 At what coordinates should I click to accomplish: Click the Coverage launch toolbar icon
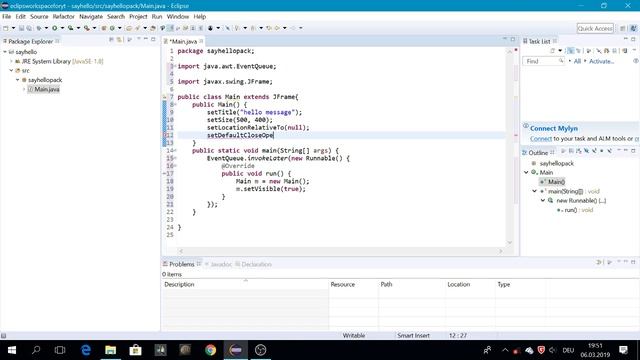pyautogui.click(x=71, y=28)
